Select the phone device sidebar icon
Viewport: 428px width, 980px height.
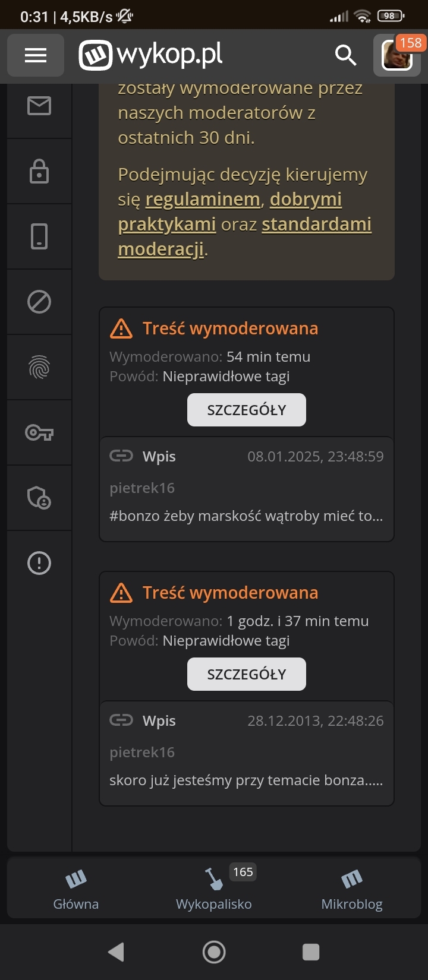(x=39, y=236)
